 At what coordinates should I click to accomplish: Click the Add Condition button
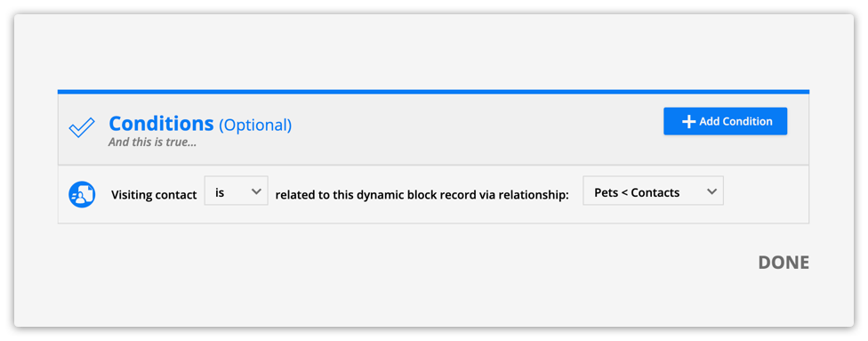(725, 121)
